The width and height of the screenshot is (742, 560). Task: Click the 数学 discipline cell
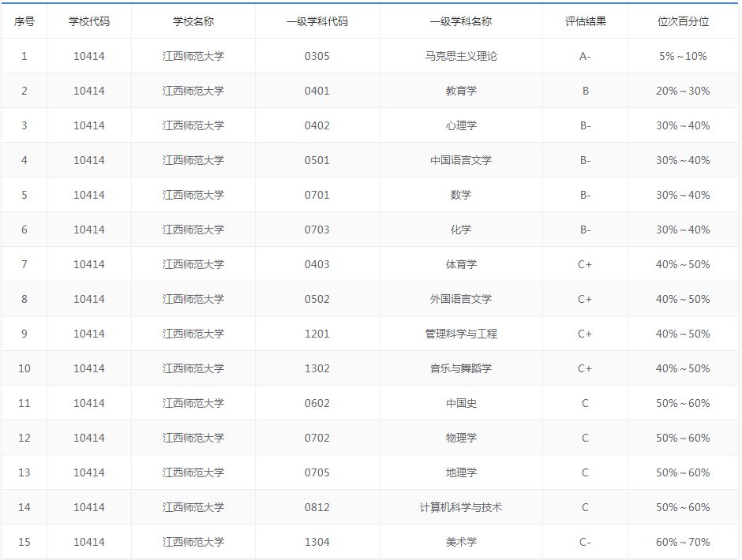460,195
